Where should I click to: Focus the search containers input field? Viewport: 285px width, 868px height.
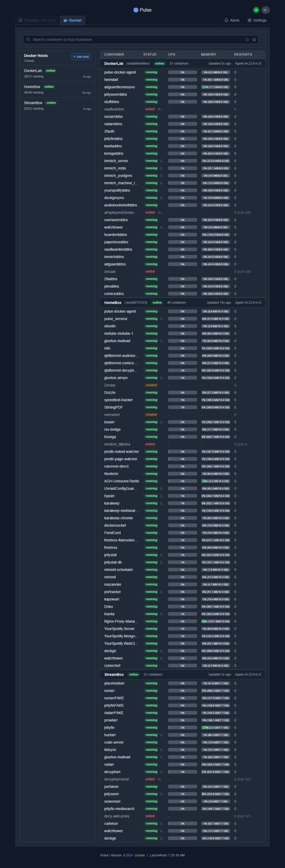point(136,40)
